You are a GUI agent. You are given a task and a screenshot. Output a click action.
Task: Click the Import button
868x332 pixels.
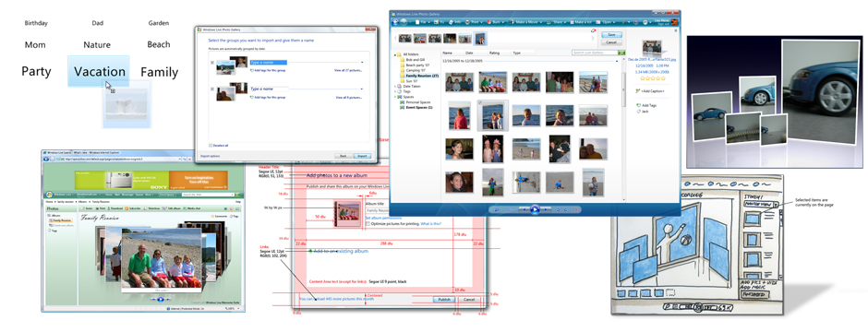tap(362, 157)
